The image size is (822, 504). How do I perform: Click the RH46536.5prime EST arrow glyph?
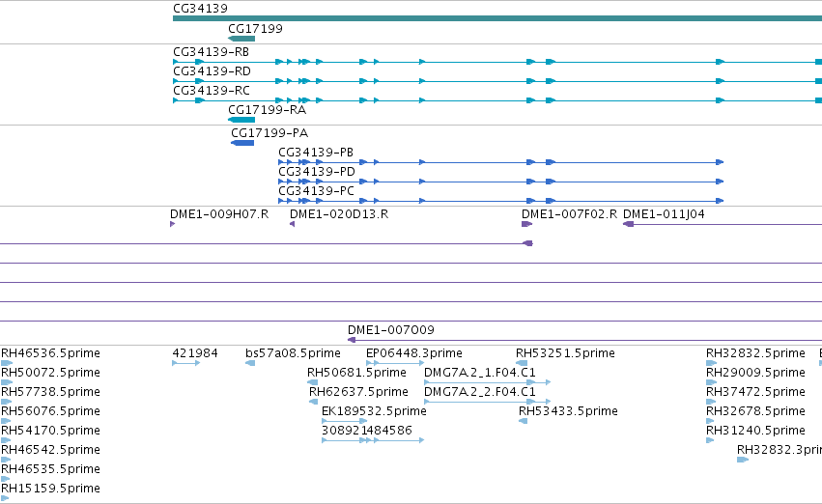pos(7,363)
